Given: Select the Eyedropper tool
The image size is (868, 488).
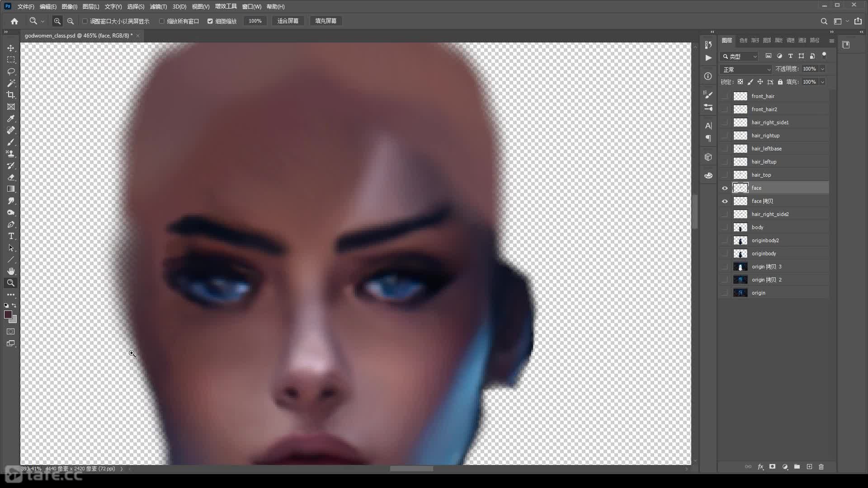Looking at the screenshot, I should pyautogui.click(x=11, y=118).
